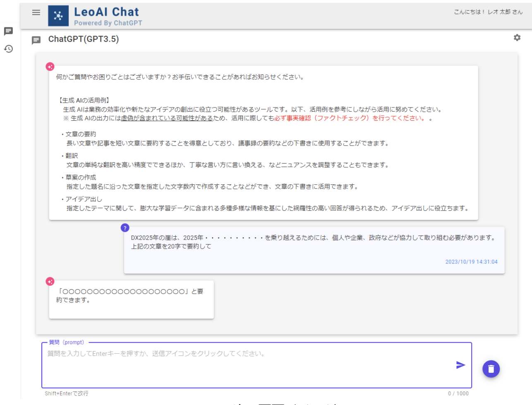Select the user message about DX2025年の崖
This screenshot has width=532, height=405.
[313, 242]
